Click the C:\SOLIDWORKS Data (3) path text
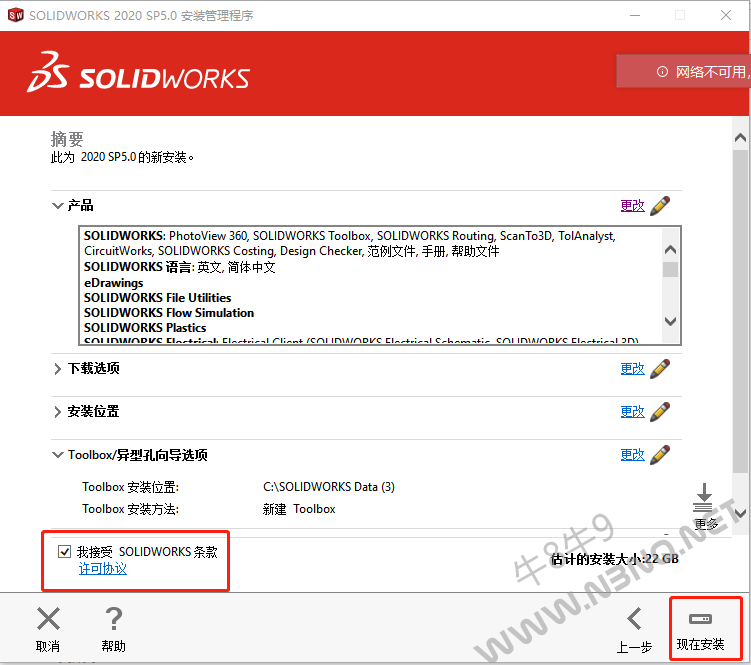This screenshot has width=751, height=665. [x=329, y=487]
